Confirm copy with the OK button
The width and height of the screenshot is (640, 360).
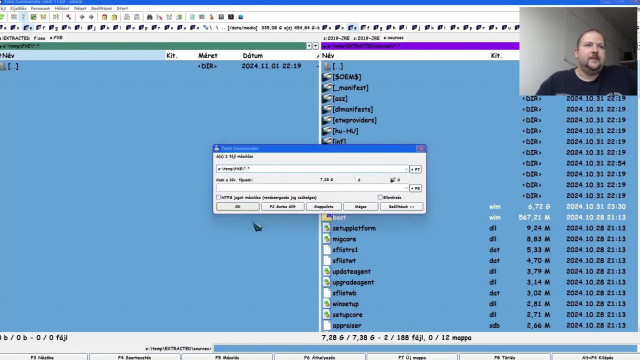pyautogui.click(x=238, y=207)
